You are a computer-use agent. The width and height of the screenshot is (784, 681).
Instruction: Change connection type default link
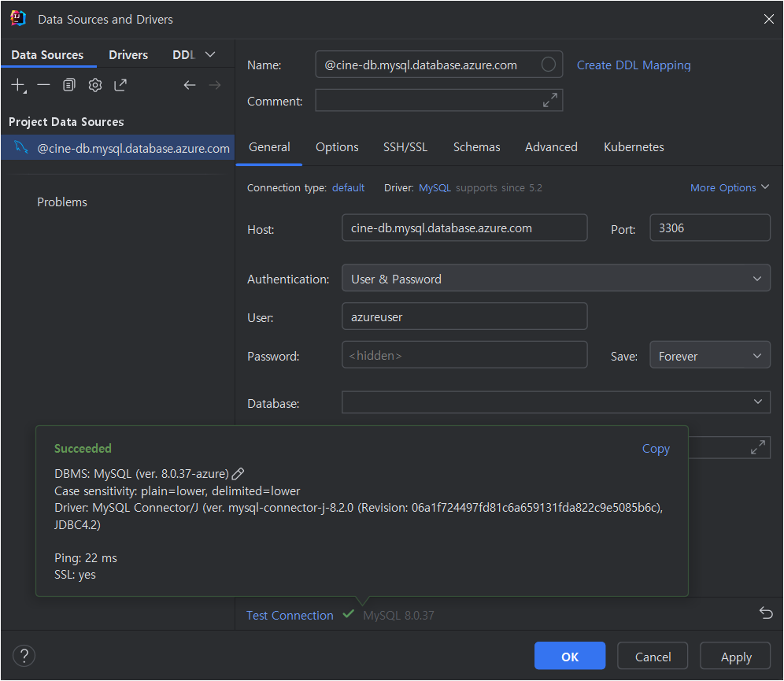(349, 187)
